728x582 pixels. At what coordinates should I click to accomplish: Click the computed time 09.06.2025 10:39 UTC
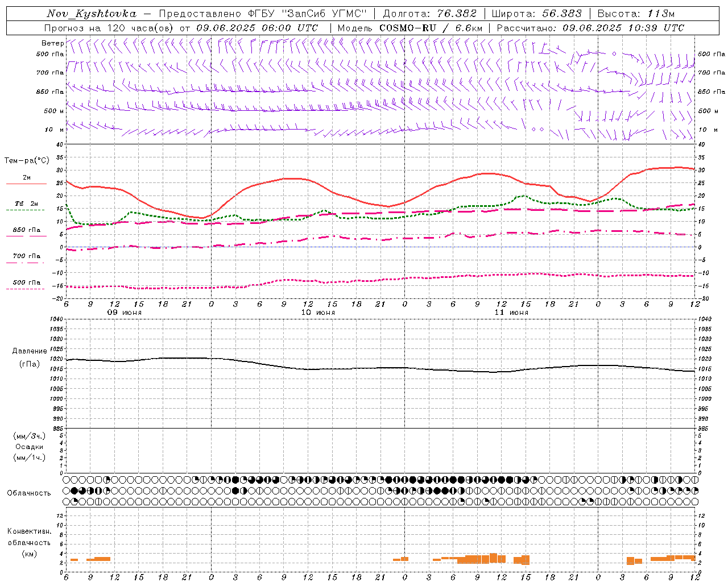(x=623, y=28)
